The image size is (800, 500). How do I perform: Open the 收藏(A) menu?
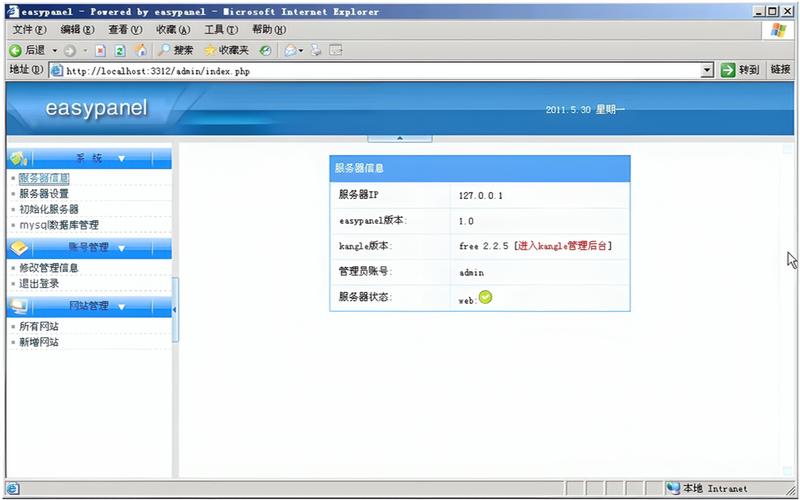[x=173, y=30]
